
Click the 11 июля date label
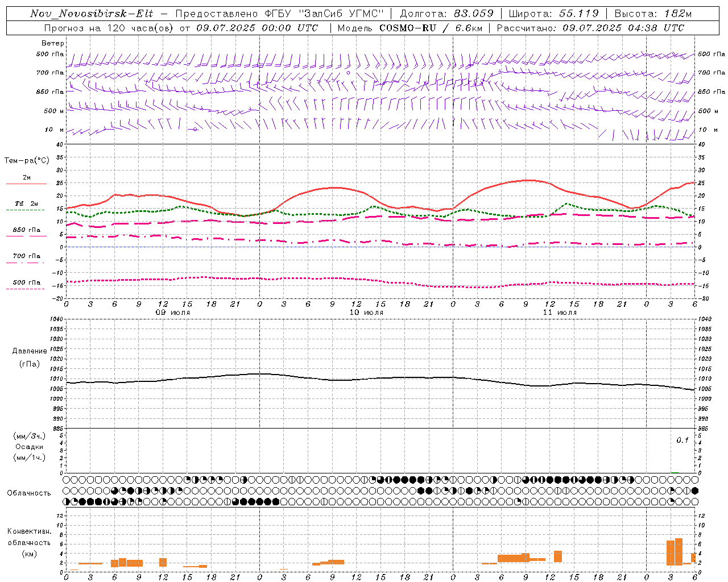coord(560,313)
